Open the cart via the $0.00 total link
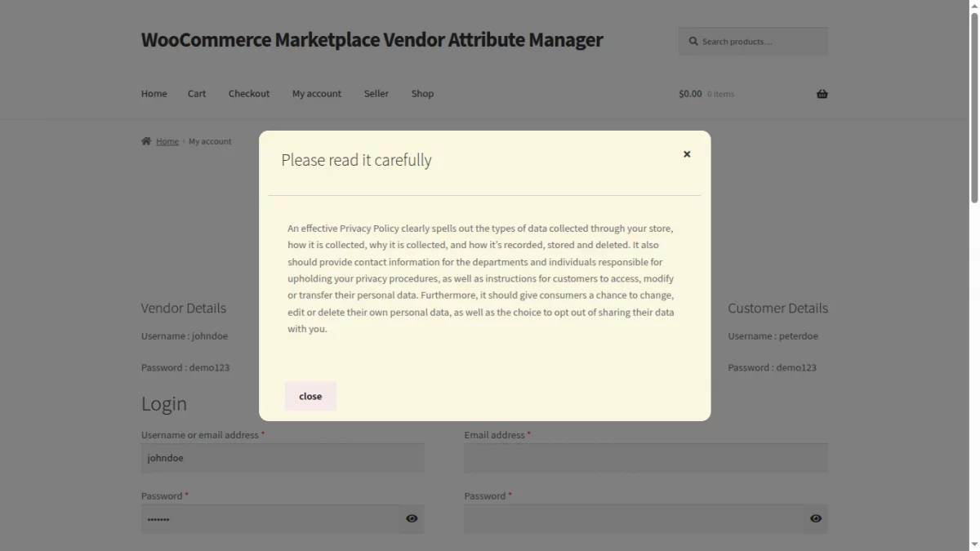Viewport: 980px width, 551px height. point(688,93)
